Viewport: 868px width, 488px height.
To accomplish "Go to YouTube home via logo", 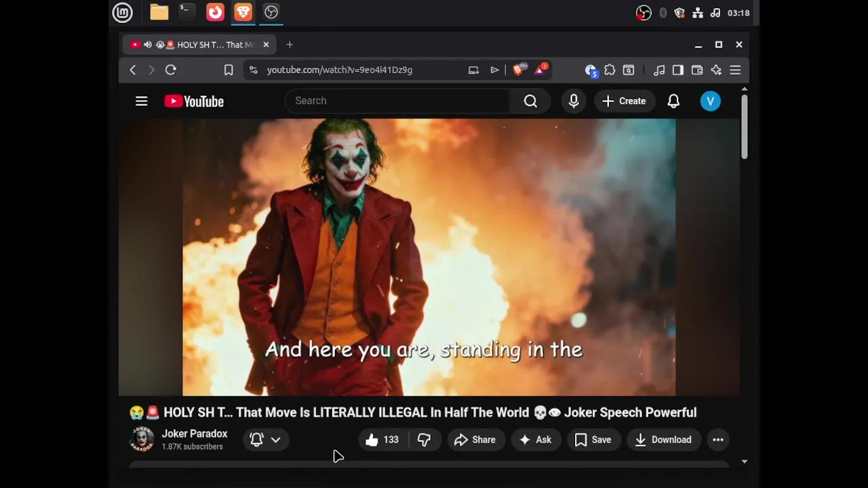I will [194, 101].
